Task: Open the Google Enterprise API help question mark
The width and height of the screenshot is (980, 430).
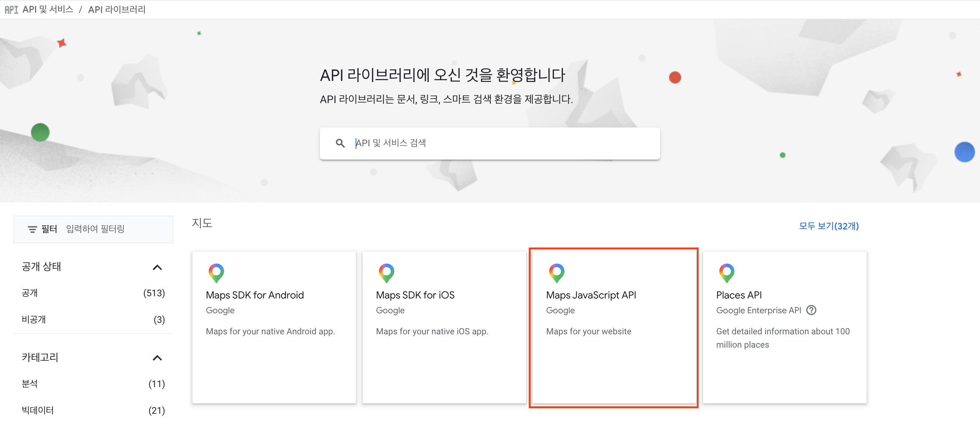Action: [812, 310]
